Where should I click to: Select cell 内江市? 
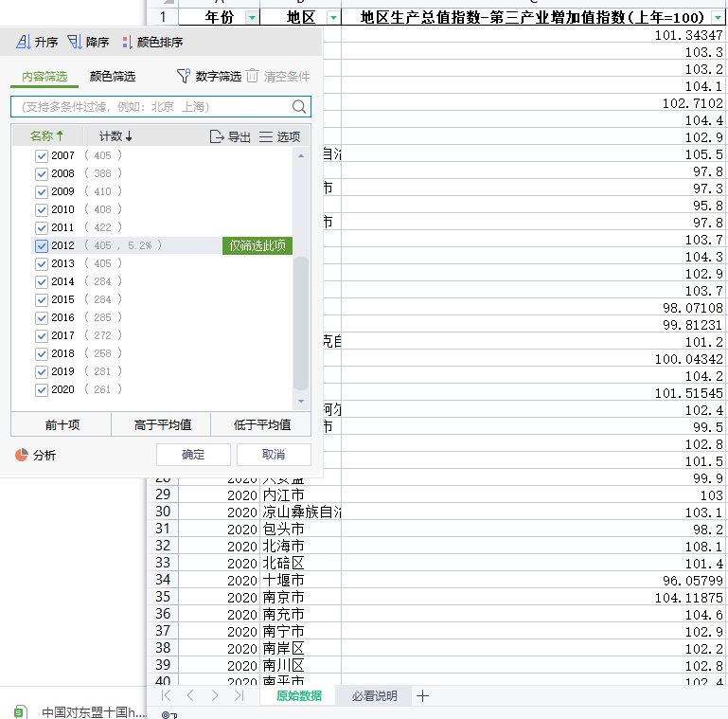click(300, 494)
